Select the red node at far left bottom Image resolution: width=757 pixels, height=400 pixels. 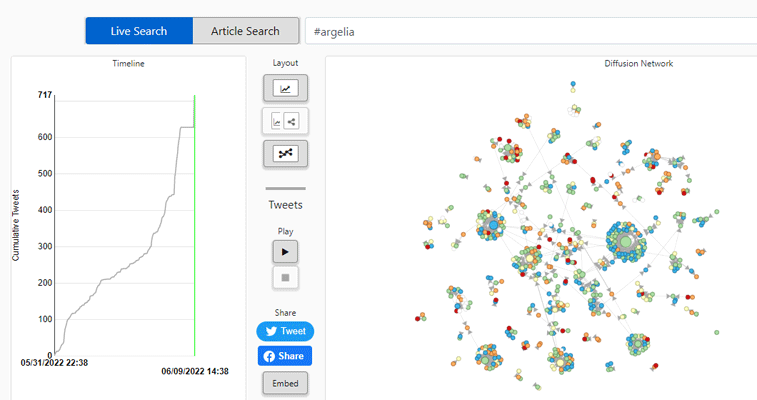coord(418,319)
